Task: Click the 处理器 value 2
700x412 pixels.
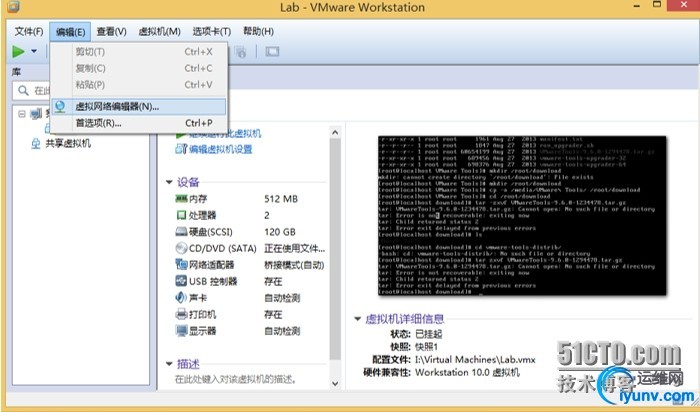Action: point(267,215)
